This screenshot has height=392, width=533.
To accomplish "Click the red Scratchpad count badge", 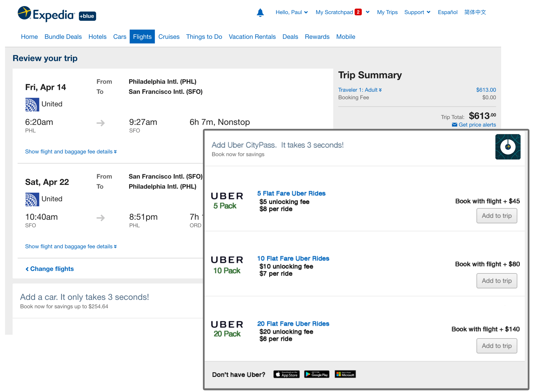I will point(358,12).
